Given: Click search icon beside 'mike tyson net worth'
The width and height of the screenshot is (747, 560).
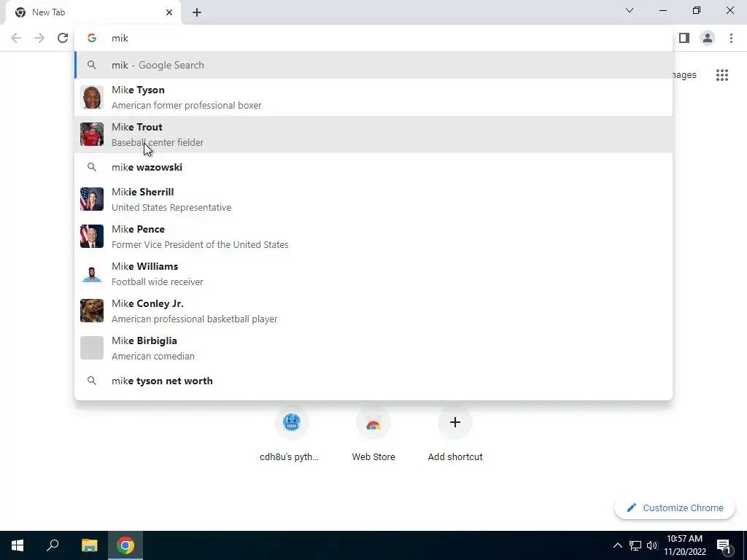Looking at the screenshot, I should point(91,381).
